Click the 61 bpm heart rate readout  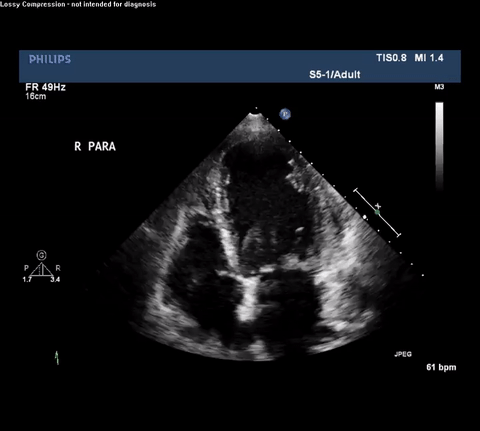pos(441,367)
